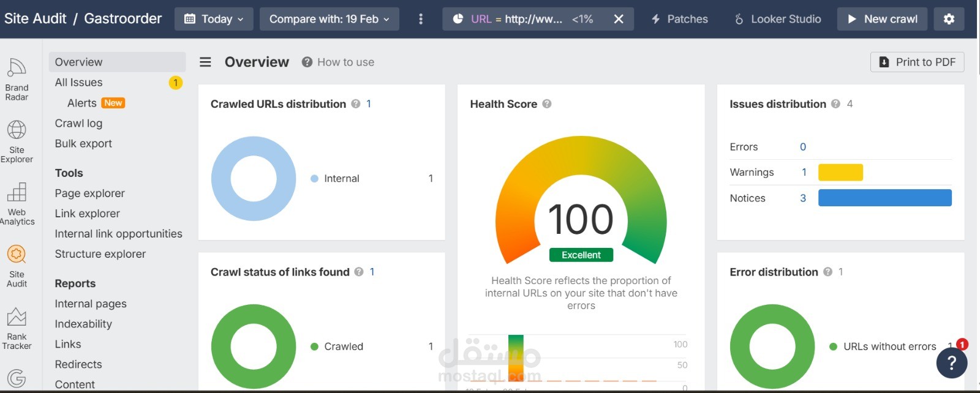Click the Crawled legend entry
The width and height of the screenshot is (980, 393).
pos(337,346)
